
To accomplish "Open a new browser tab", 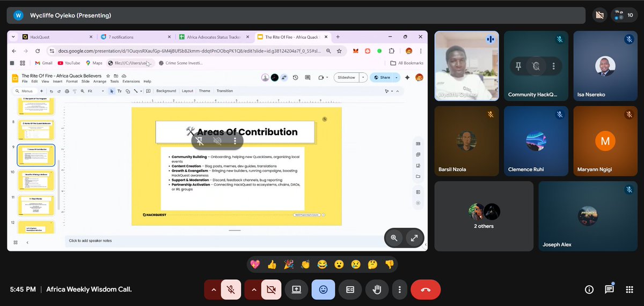I will 338,37.
